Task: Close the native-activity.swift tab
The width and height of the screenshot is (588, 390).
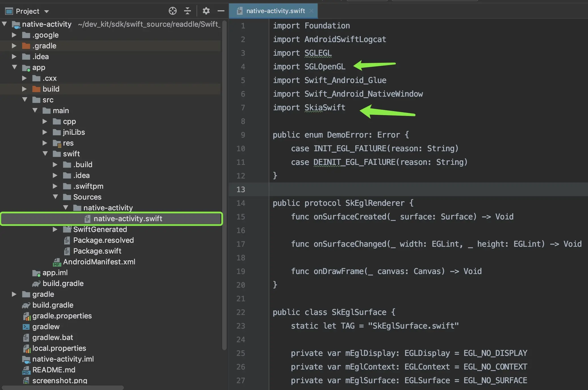Action: (311, 11)
